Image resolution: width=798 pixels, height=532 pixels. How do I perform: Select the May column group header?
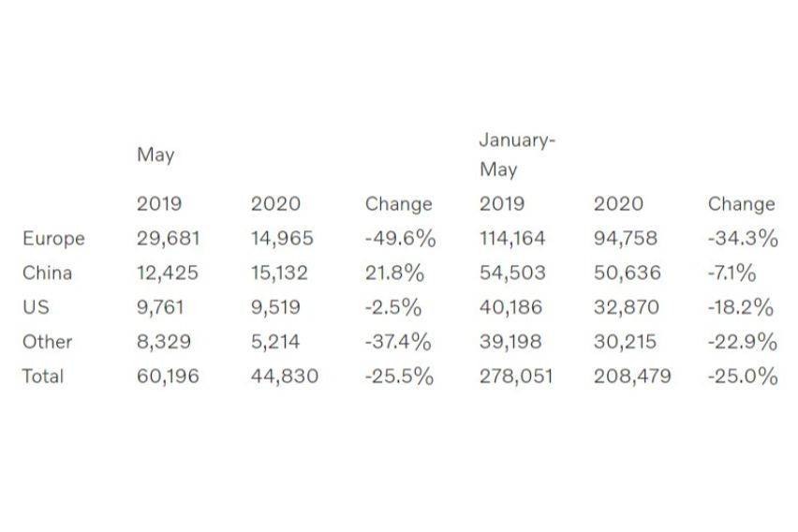point(155,155)
